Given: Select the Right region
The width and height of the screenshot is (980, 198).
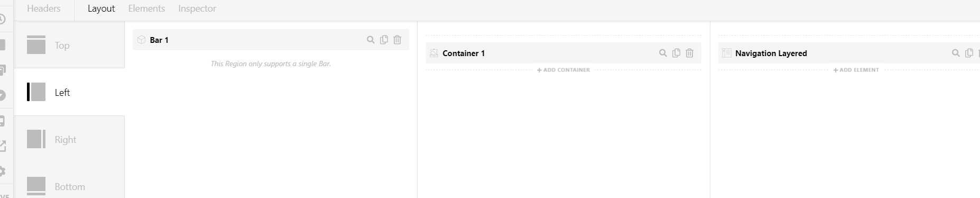Looking at the screenshot, I should click(69, 139).
